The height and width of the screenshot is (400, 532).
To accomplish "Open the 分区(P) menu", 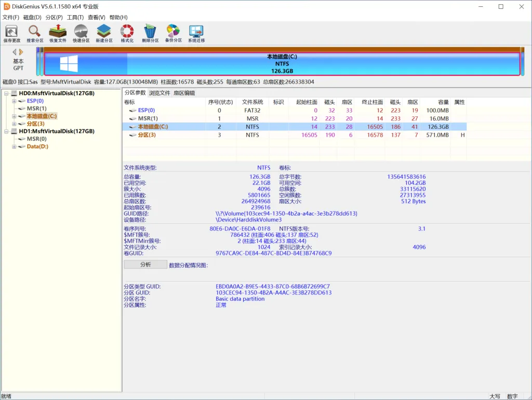I will pos(54,17).
